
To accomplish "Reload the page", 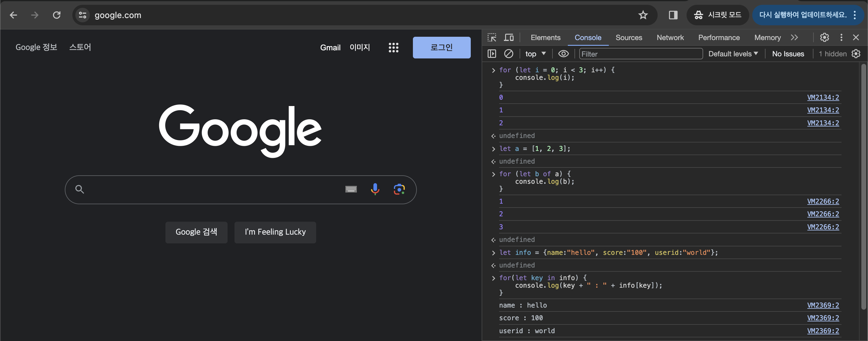I will click(x=57, y=15).
